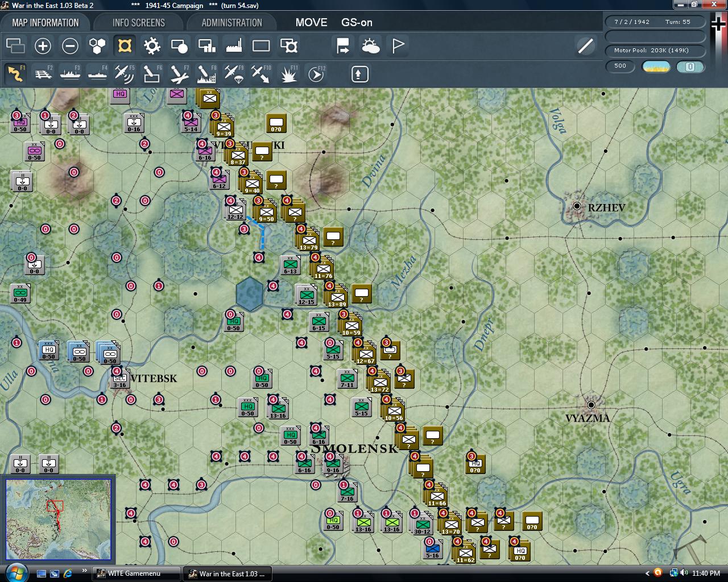Select the F7 bomb airfield mode icon
The image size is (728, 582).
tap(179, 74)
